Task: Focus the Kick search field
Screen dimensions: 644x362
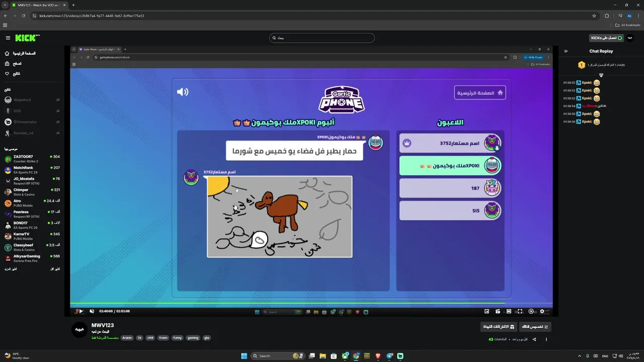Action: coord(322,38)
